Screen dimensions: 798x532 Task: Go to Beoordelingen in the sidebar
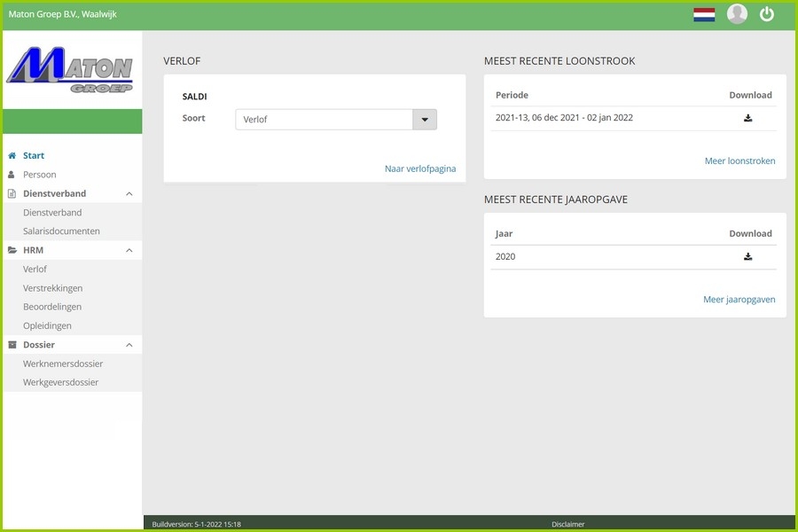click(x=52, y=307)
